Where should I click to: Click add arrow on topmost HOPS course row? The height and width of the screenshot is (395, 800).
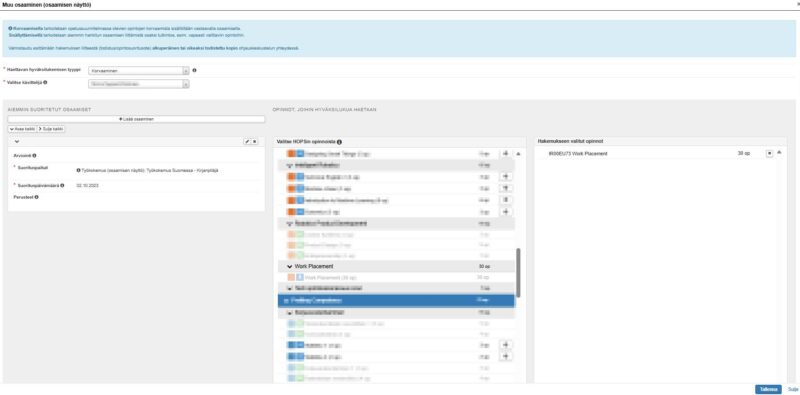point(505,153)
